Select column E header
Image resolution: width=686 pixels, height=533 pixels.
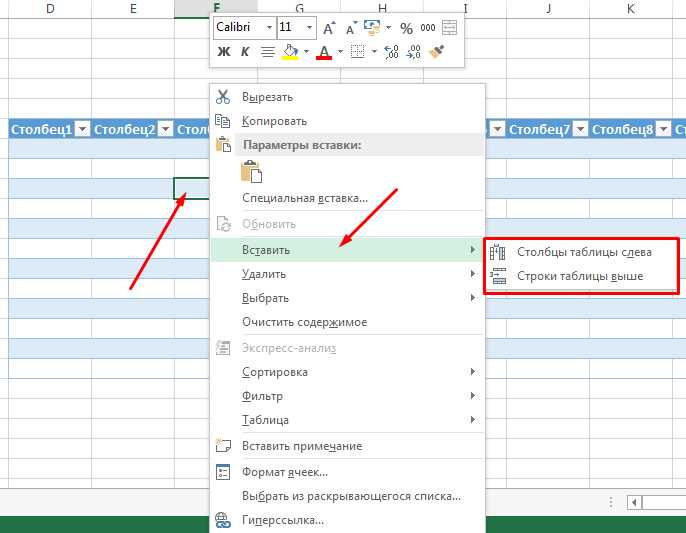(x=133, y=9)
